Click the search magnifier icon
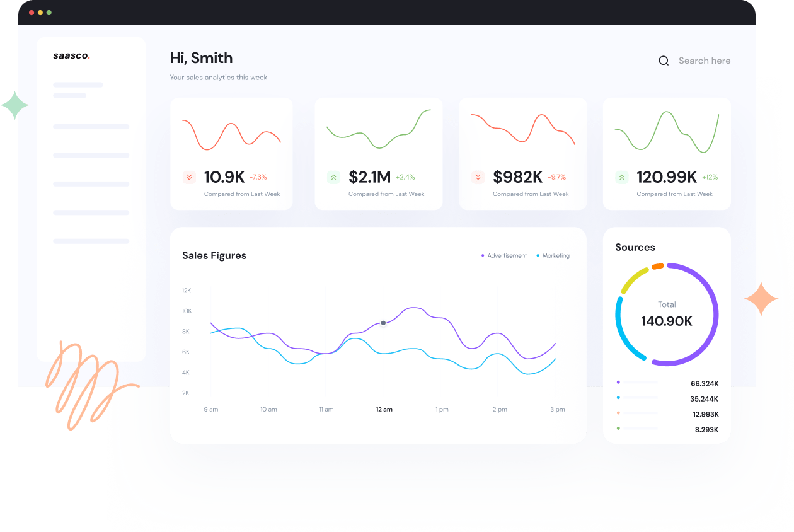Image resolution: width=794 pixels, height=532 pixels. (664, 61)
